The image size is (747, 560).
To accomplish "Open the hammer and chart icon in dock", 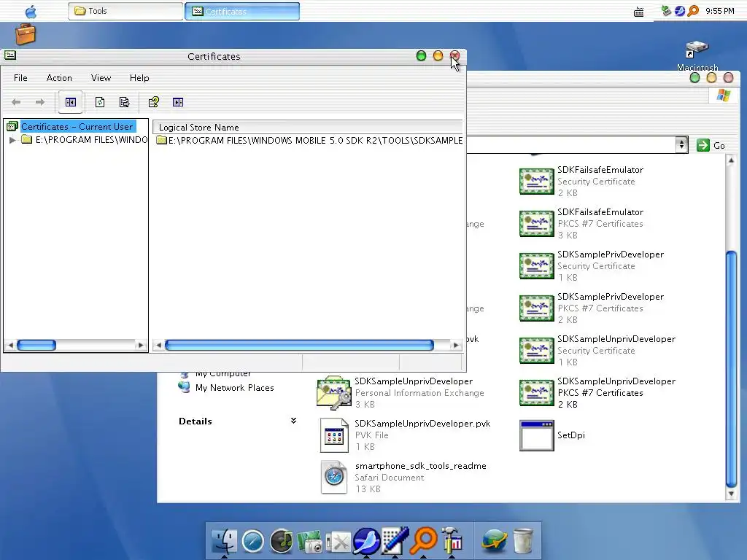I will (x=452, y=540).
